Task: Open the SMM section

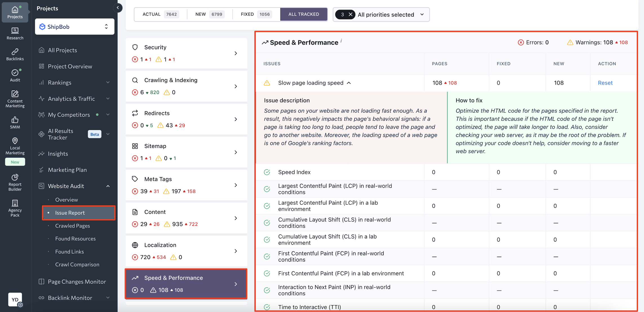Action: (15, 122)
